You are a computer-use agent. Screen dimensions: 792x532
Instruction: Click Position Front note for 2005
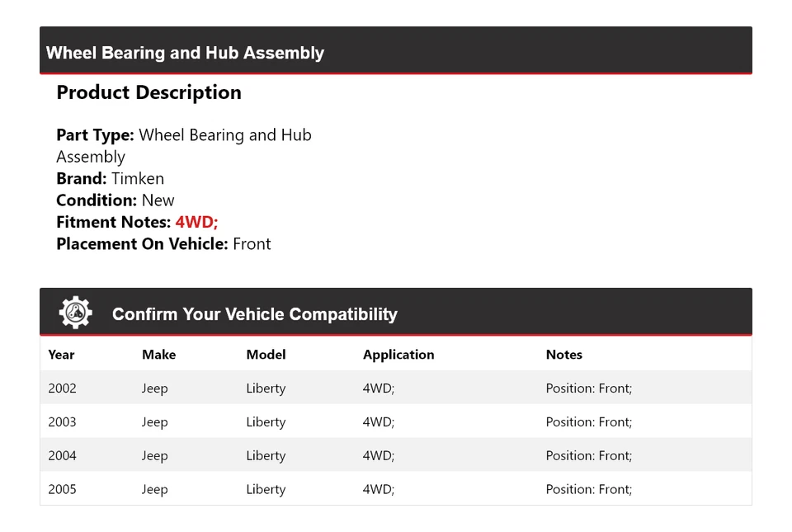588,488
